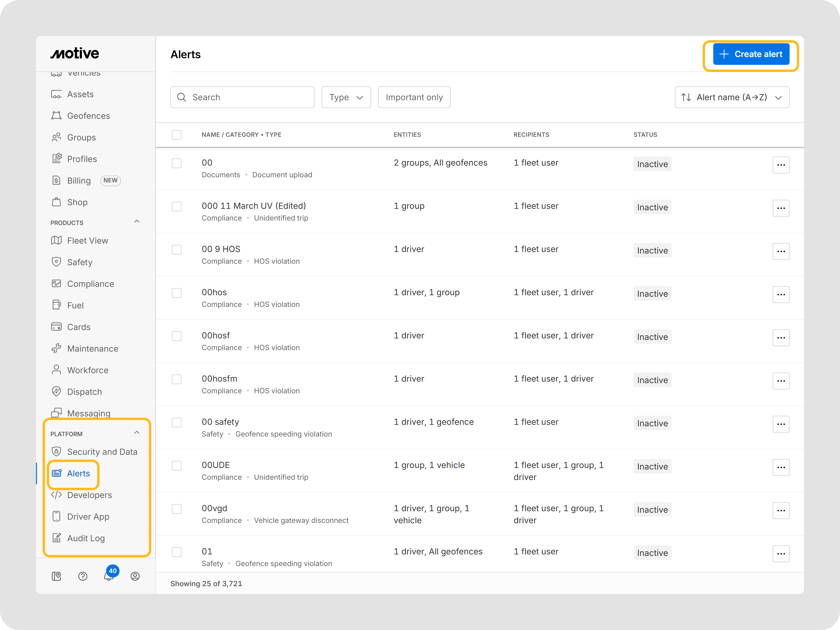
Task: Click the Create alert button
Action: 751,54
